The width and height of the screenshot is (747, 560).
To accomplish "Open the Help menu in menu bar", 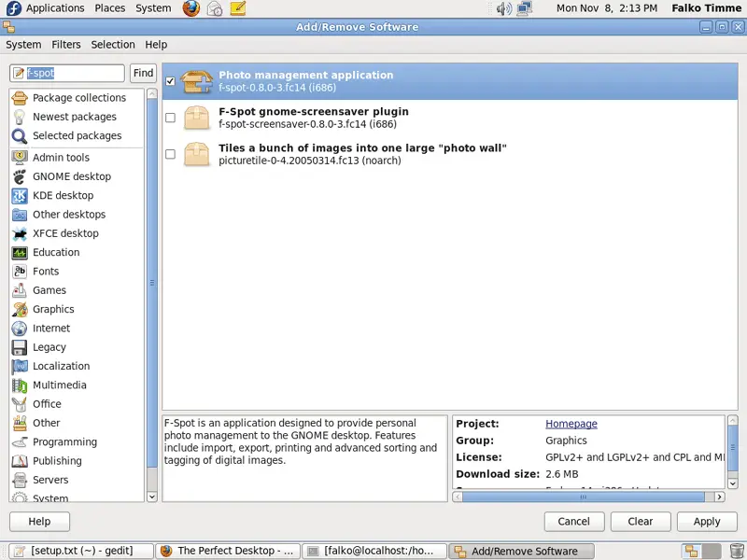I will [156, 45].
